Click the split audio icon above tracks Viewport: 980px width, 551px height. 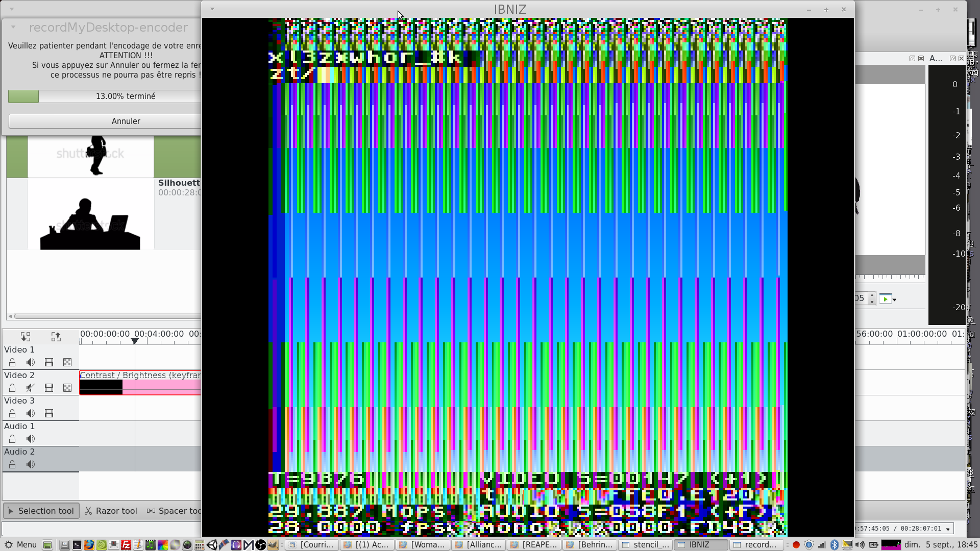click(26, 337)
